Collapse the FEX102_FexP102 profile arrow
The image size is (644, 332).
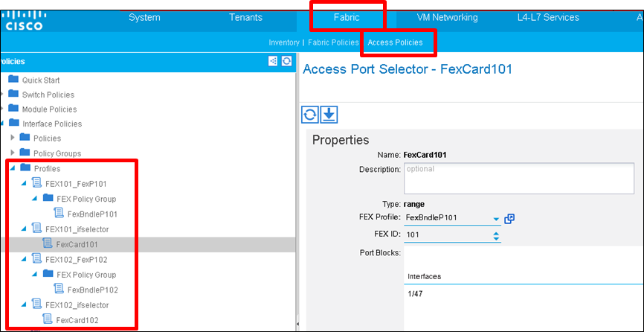tap(25, 259)
